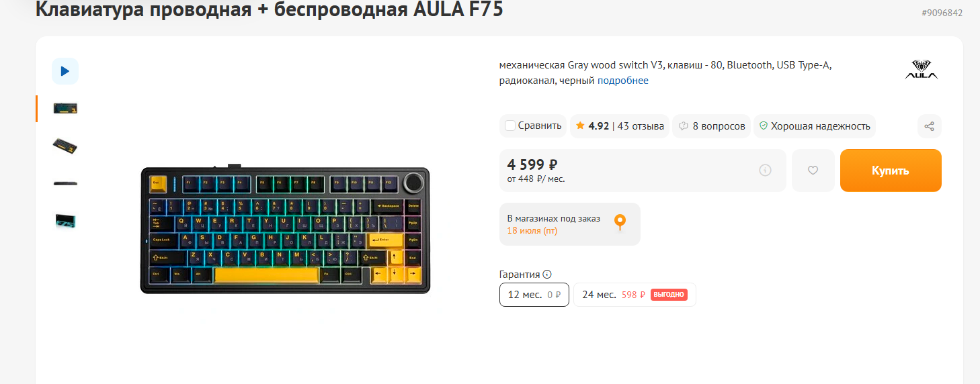
Task: Click the star rating 4.92
Action: (592, 126)
